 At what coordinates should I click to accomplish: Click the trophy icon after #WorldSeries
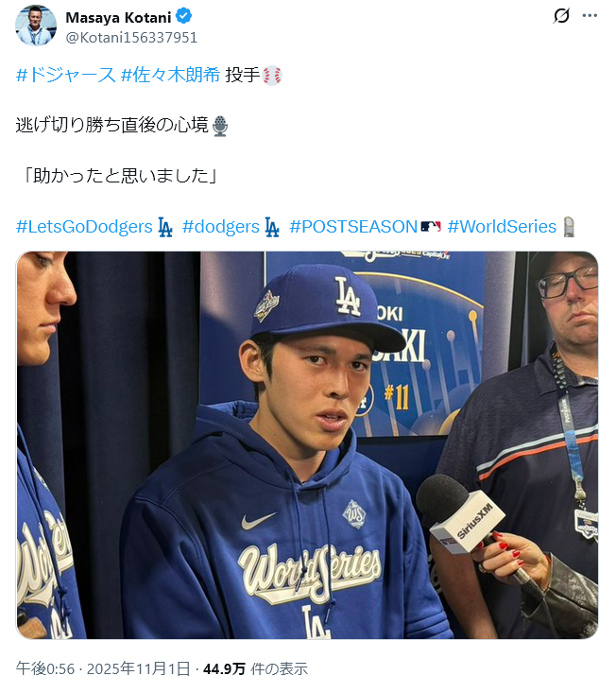coord(569,227)
